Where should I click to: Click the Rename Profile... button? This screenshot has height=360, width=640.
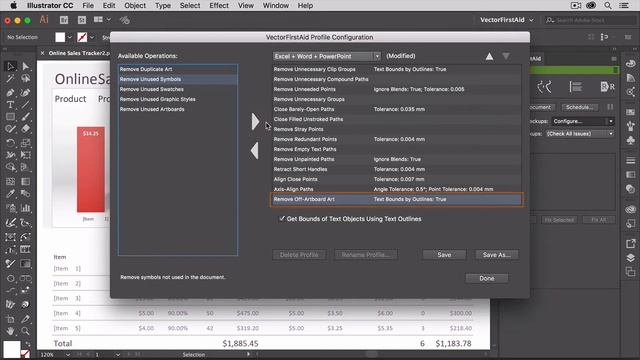point(366,255)
